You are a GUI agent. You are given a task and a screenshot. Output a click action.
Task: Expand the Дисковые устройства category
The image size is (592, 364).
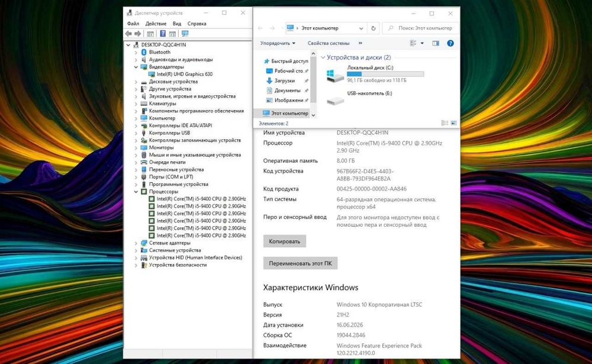(136, 82)
